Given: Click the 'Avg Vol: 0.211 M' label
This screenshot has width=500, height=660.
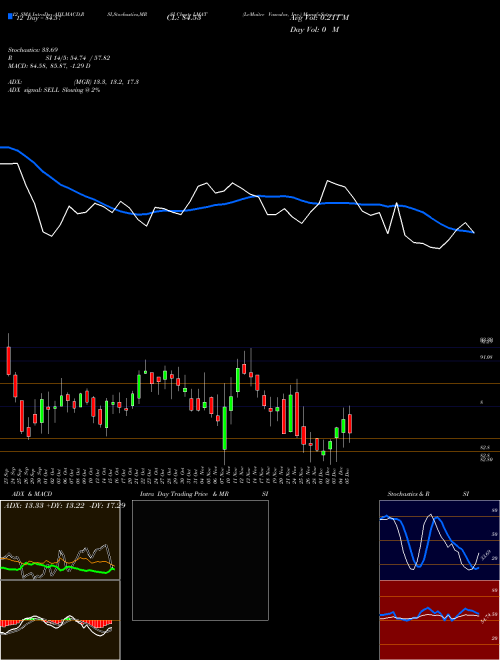Looking at the screenshot, I should pos(320,18).
